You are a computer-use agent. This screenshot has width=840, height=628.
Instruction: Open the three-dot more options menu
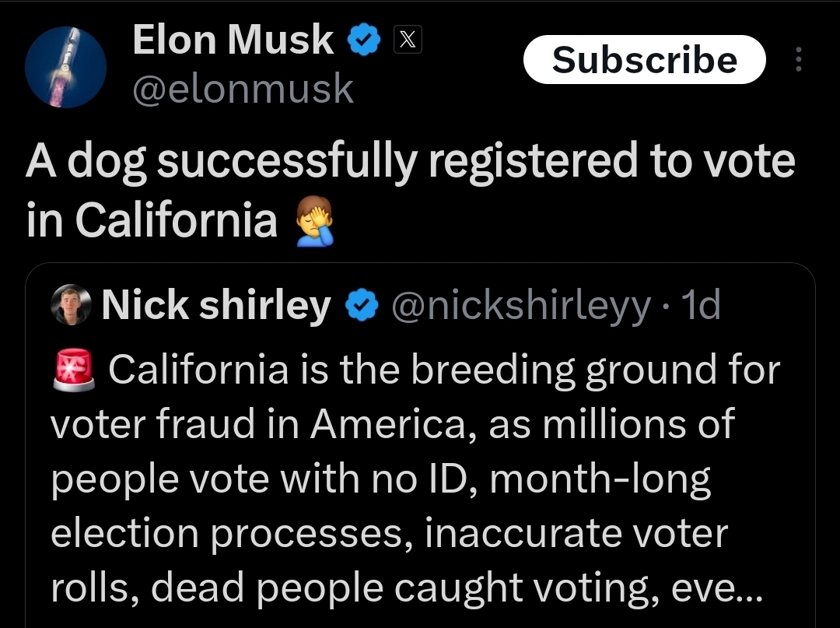(x=798, y=60)
